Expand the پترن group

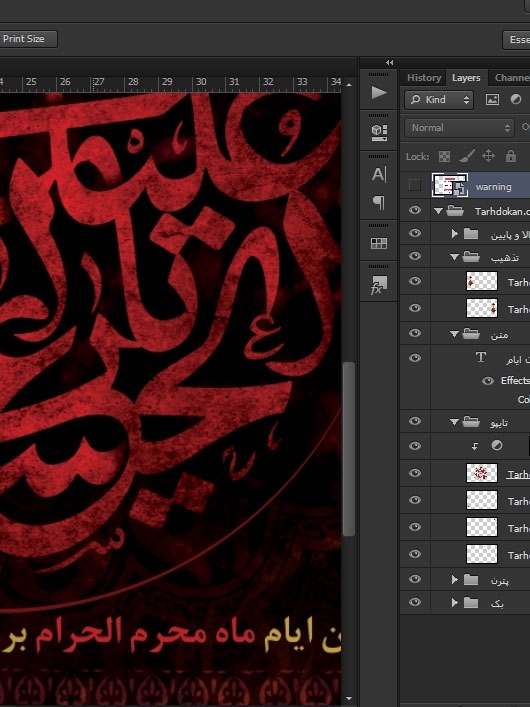[x=455, y=579]
